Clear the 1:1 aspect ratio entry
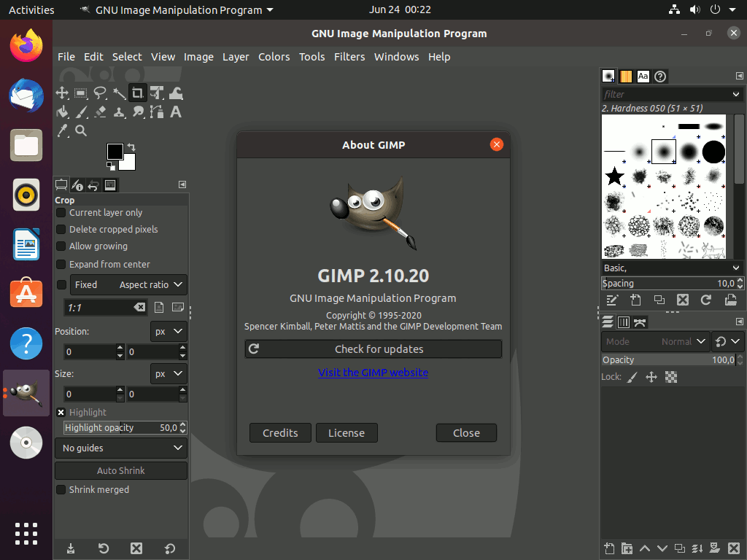The image size is (747, 560). [139, 308]
